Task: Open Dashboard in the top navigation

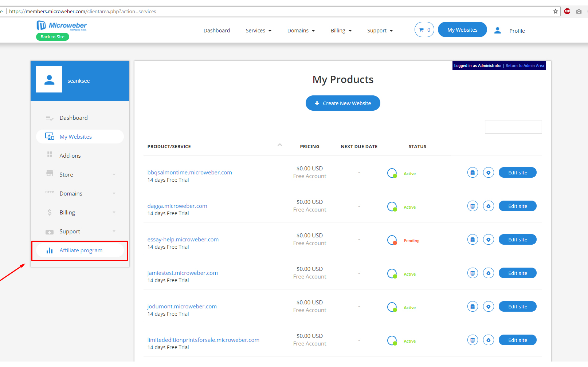Action: click(217, 31)
